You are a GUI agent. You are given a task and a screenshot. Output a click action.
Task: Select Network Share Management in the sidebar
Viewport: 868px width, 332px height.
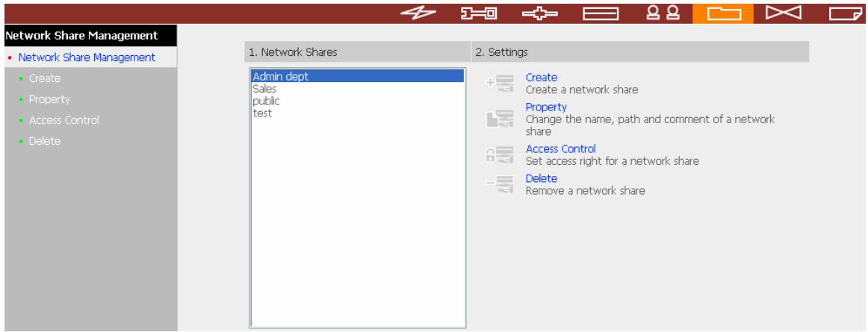87,57
